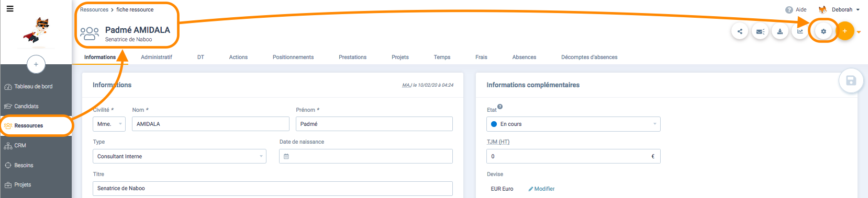
Task: Open the Civilité Mme. dropdown
Action: [109, 124]
